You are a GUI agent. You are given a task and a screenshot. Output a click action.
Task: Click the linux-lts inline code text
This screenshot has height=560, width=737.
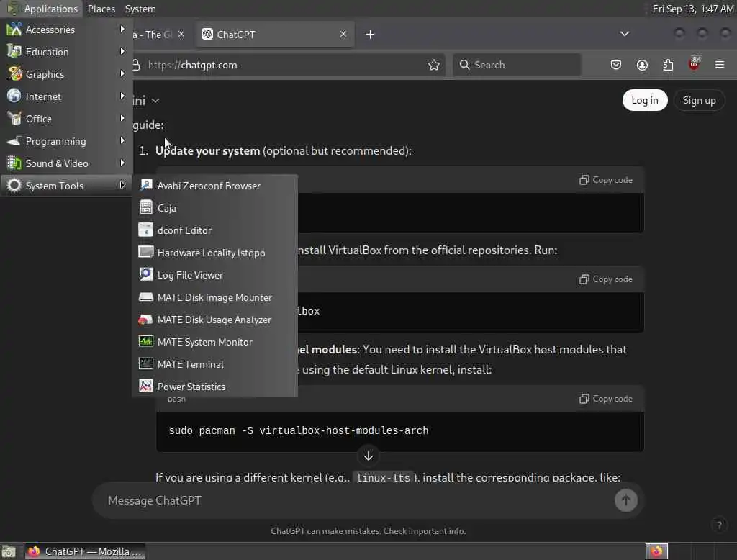(x=383, y=478)
